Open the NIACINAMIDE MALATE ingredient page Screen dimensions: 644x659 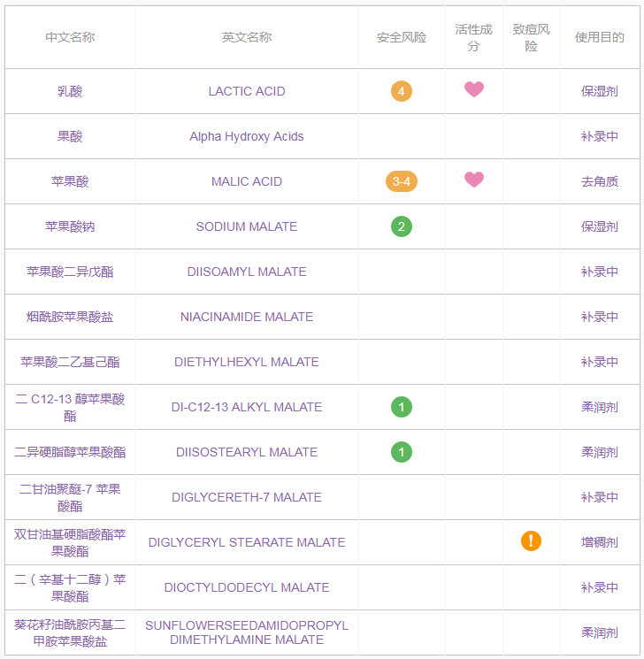click(247, 317)
